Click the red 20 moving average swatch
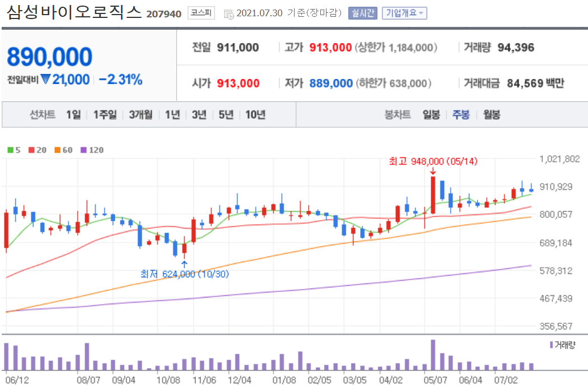This screenshot has height=391, width=588. point(31,150)
